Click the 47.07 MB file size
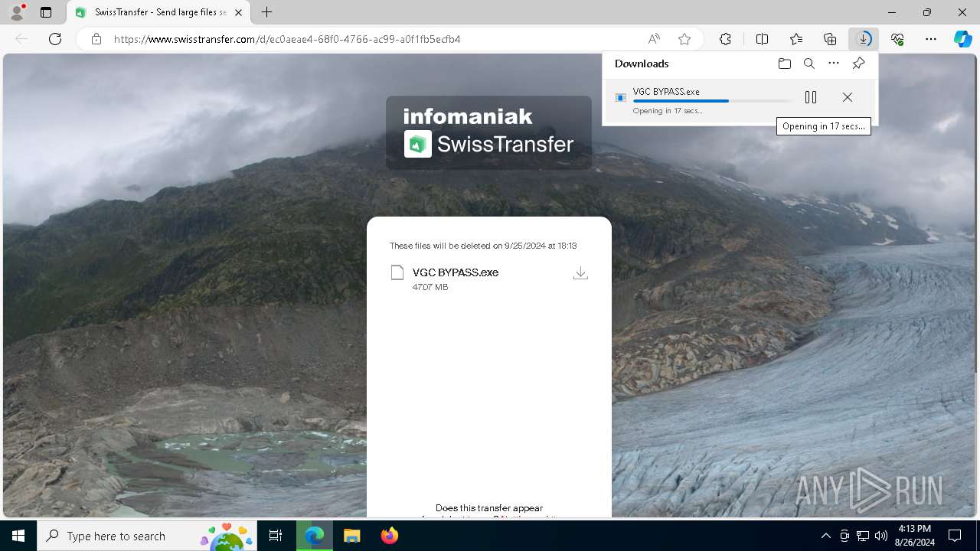980x551 pixels. click(x=430, y=287)
